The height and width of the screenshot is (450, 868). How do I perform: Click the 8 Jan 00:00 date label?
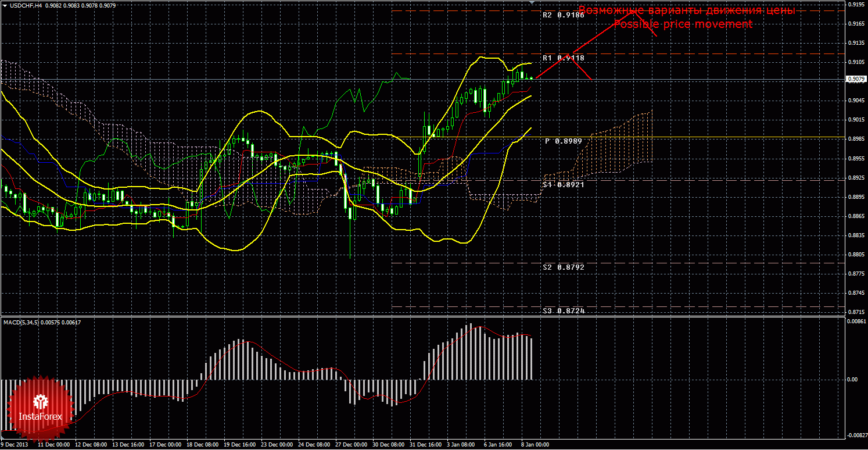pyautogui.click(x=534, y=445)
